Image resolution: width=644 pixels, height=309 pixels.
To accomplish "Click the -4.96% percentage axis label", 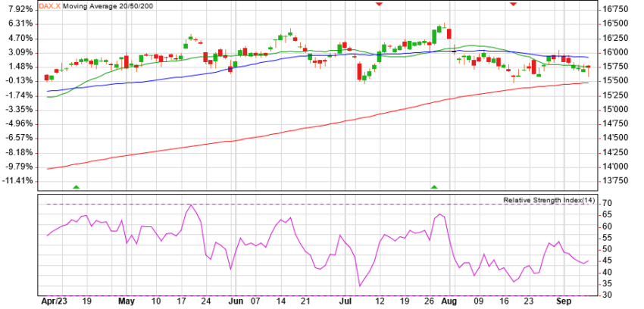I will tap(19, 124).
